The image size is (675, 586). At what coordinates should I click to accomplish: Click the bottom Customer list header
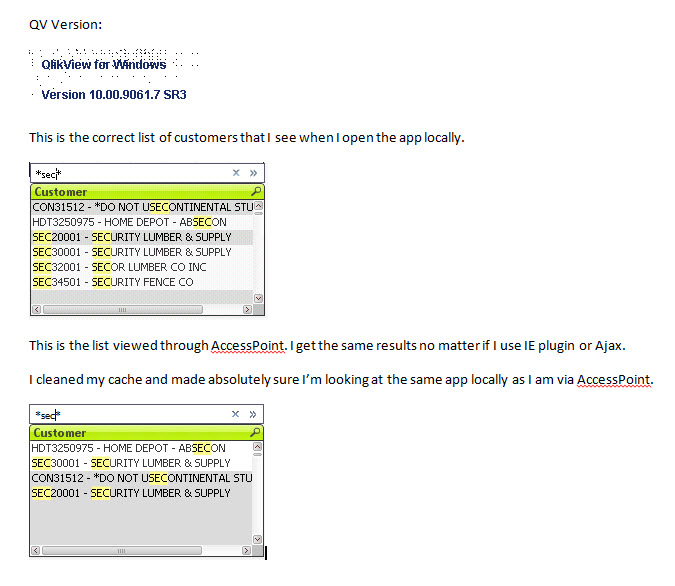point(146,433)
